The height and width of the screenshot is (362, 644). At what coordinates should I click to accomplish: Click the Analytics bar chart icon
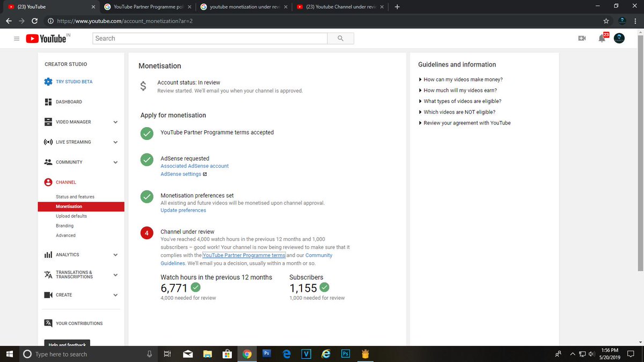pyautogui.click(x=48, y=255)
